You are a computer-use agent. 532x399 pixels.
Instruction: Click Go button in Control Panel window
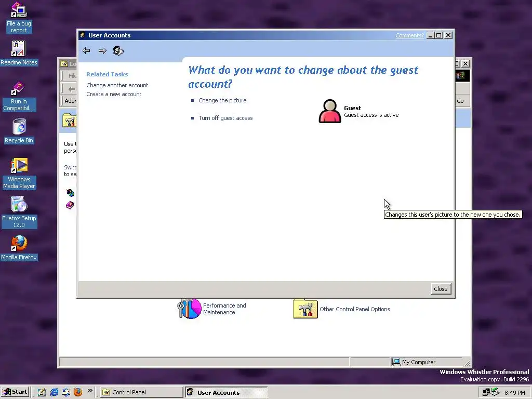pos(460,101)
